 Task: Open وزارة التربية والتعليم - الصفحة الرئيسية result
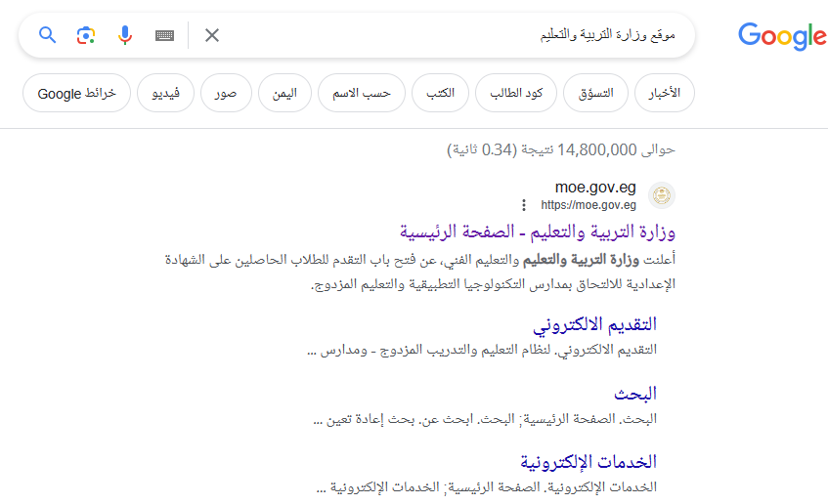[537, 231]
